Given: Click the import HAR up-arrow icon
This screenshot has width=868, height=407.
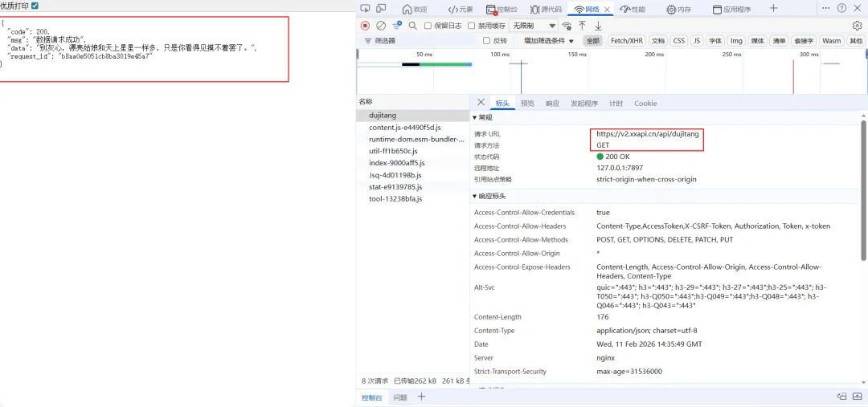Looking at the screenshot, I should pyautogui.click(x=583, y=26).
